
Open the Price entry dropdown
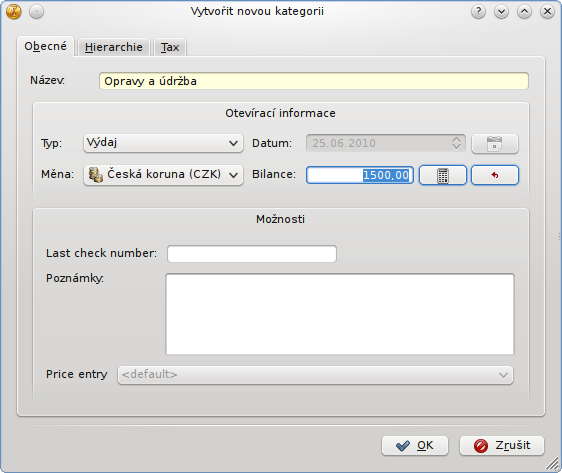tap(315, 375)
